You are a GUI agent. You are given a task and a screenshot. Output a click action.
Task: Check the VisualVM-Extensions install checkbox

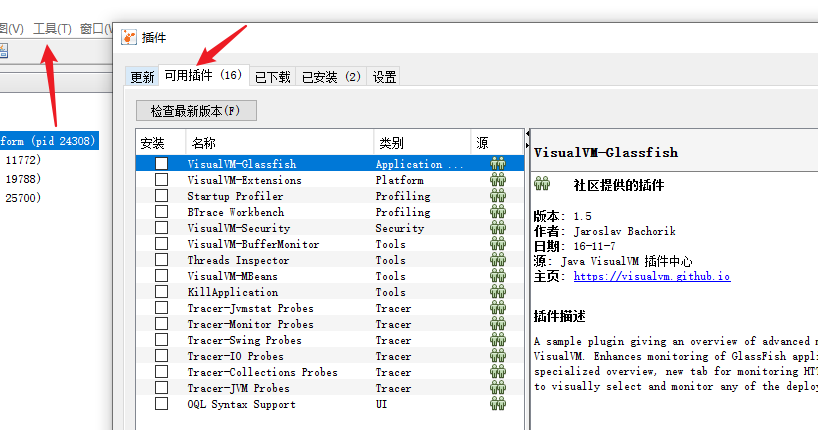point(161,180)
